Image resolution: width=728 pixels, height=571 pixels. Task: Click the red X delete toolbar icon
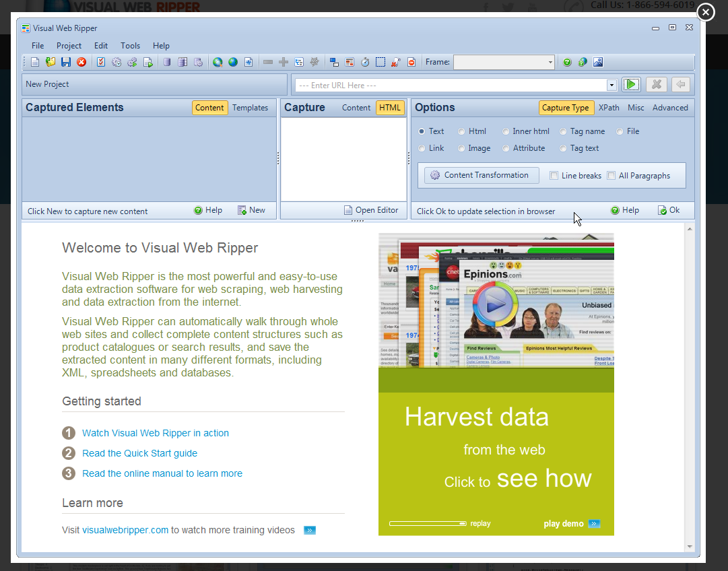coord(81,62)
